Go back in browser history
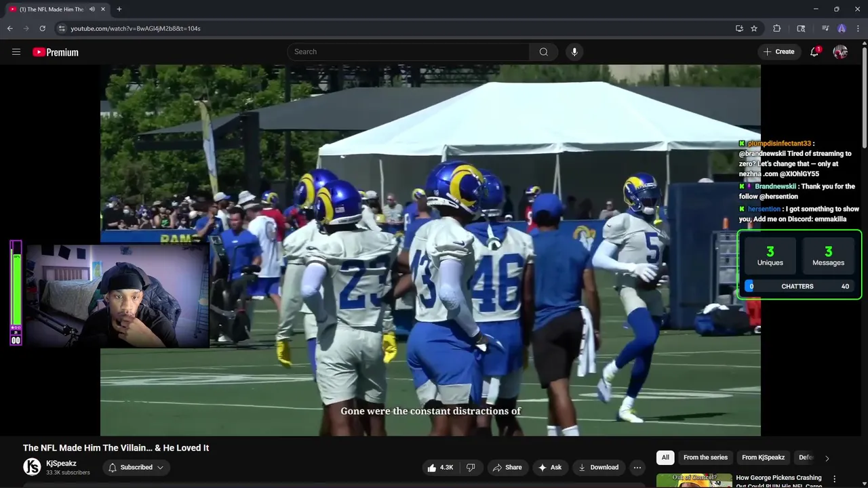The width and height of the screenshot is (868, 488). coord(10,28)
